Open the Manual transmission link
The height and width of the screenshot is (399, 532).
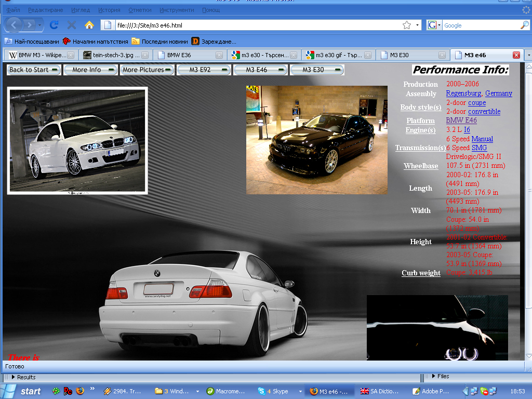(x=482, y=139)
